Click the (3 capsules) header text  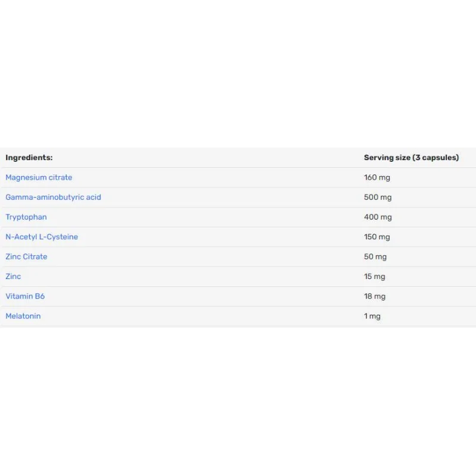coord(436,158)
